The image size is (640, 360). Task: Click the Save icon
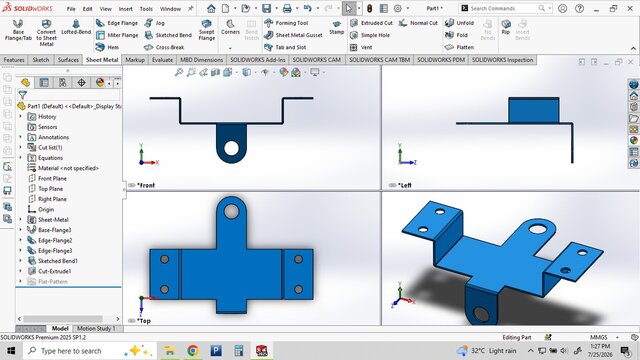[x=266, y=8]
